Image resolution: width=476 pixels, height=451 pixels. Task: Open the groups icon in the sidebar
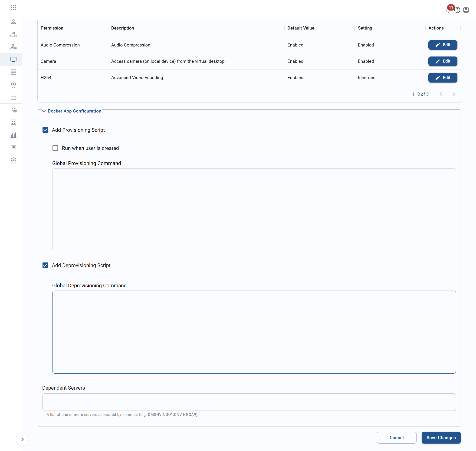pyautogui.click(x=13, y=34)
